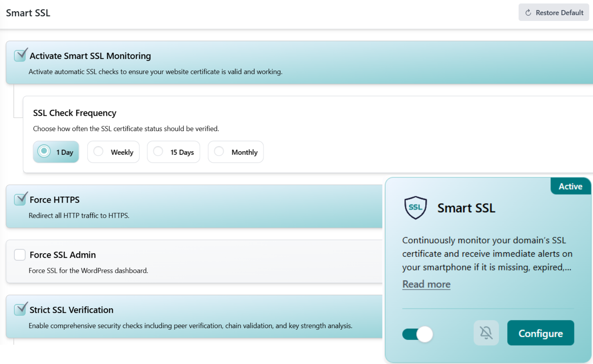This screenshot has height=364, width=593.
Task: Open the Read more link
Action: pos(426,284)
